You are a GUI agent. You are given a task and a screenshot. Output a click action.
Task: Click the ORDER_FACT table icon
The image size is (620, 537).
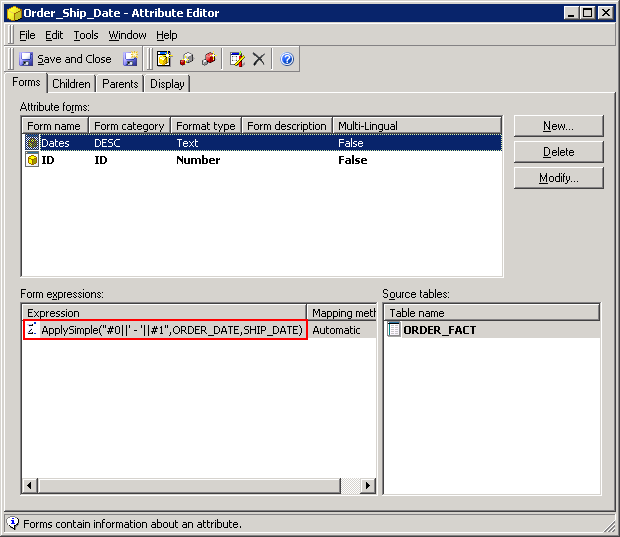(393, 329)
